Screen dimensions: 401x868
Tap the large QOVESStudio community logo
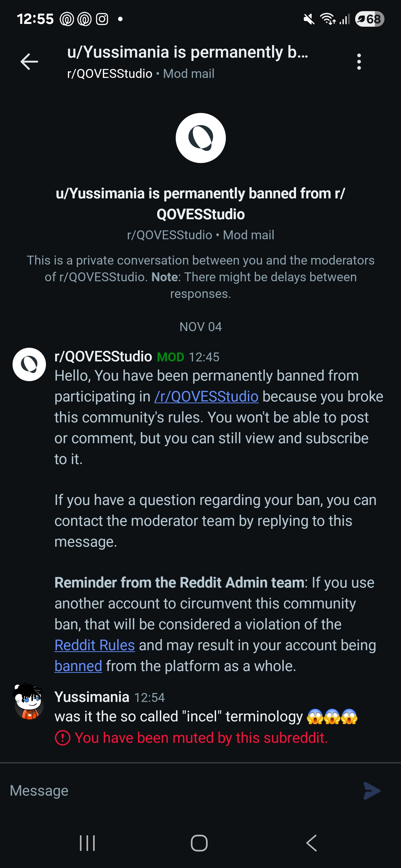pos(201,138)
